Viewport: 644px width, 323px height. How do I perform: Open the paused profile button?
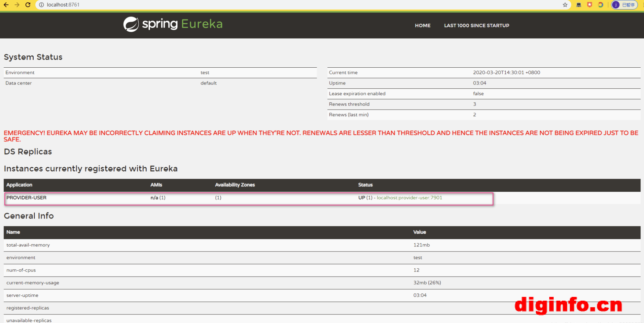[624, 5]
